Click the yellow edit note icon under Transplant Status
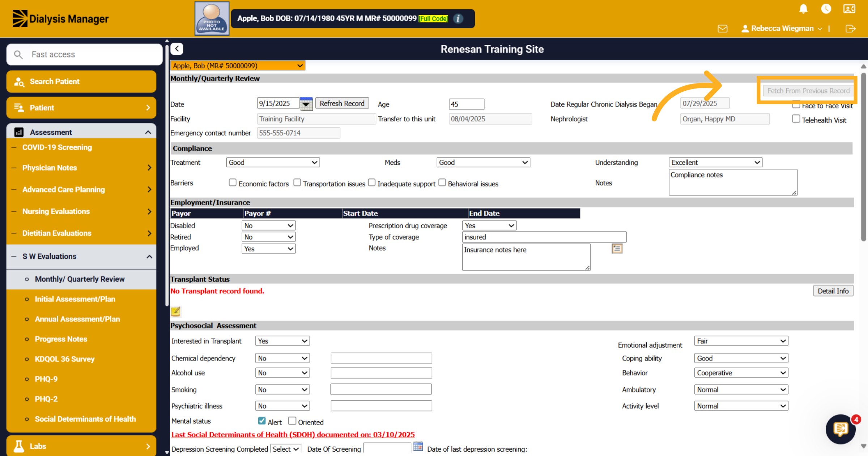 [x=176, y=311]
